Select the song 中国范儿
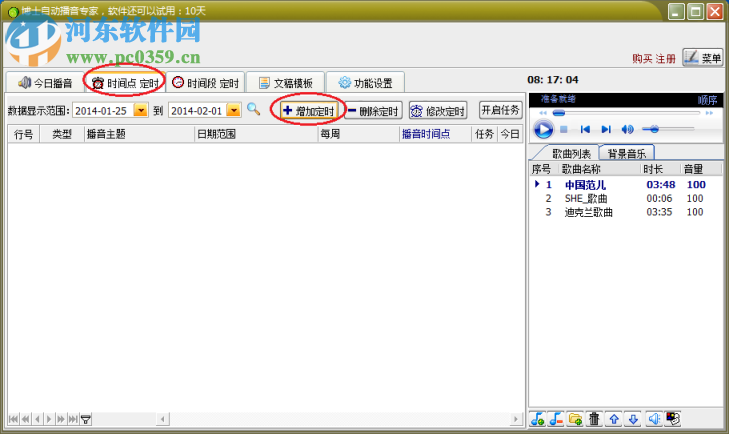 pyautogui.click(x=585, y=185)
